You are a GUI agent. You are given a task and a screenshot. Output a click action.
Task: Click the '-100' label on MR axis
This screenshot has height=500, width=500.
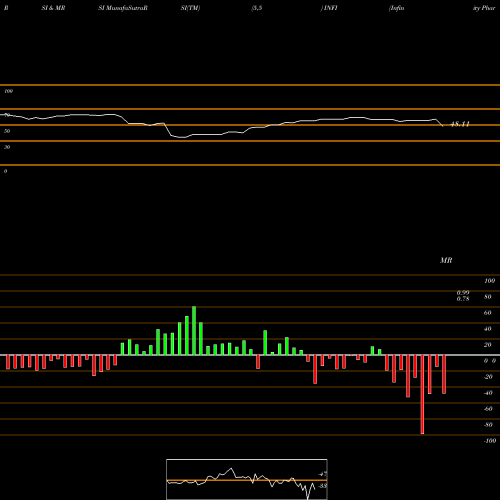pyautogui.click(x=490, y=441)
